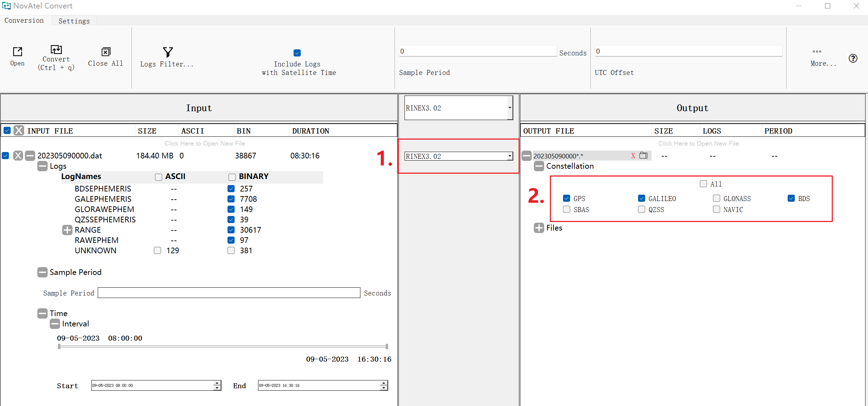Click the More... ellipsis icon
Image resolution: width=868 pixels, height=406 pixels.
(817, 52)
